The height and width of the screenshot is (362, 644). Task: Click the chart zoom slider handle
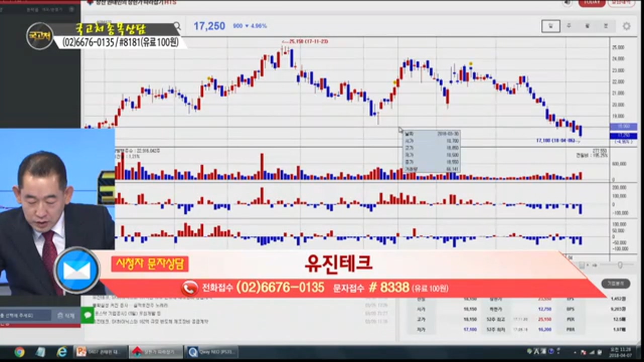(x=620, y=265)
